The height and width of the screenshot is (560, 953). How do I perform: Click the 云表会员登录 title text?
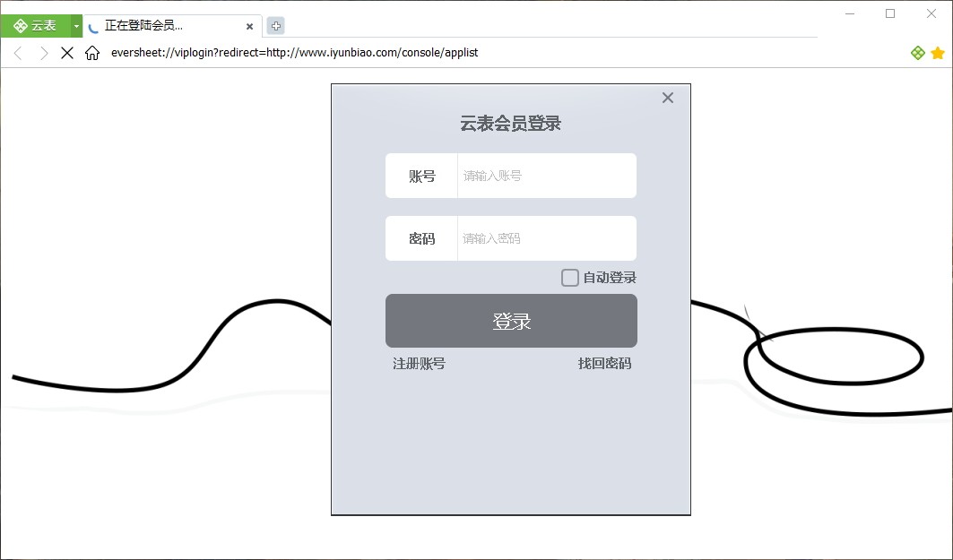(x=510, y=124)
